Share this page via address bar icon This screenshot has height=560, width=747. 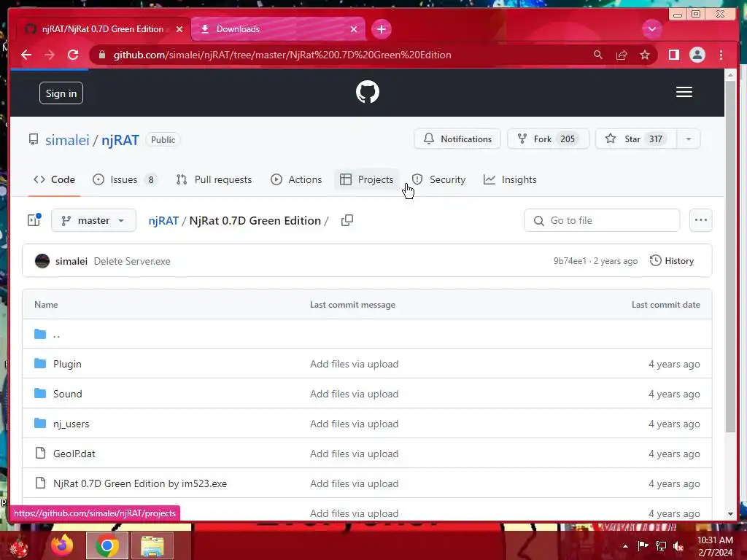pyautogui.click(x=622, y=55)
